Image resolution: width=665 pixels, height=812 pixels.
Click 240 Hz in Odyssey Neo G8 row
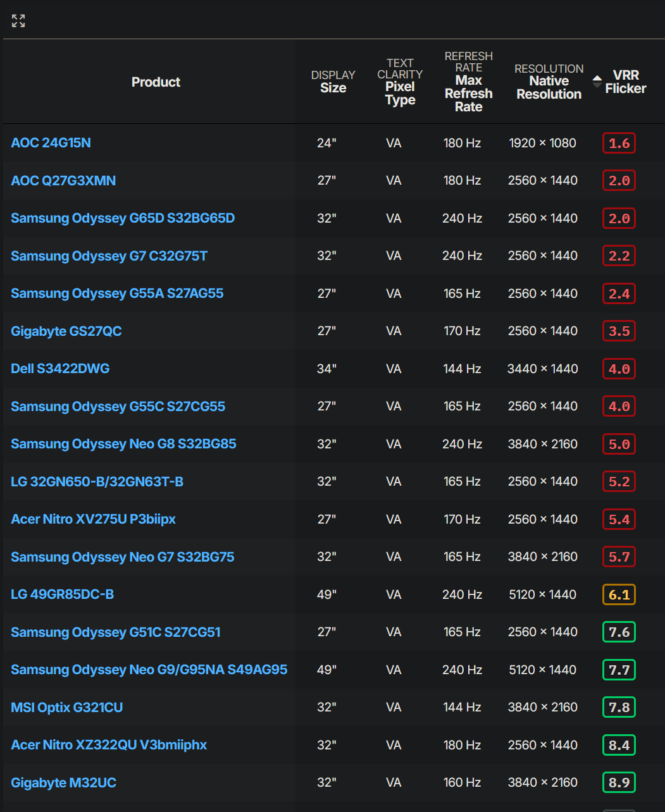(x=462, y=444)
